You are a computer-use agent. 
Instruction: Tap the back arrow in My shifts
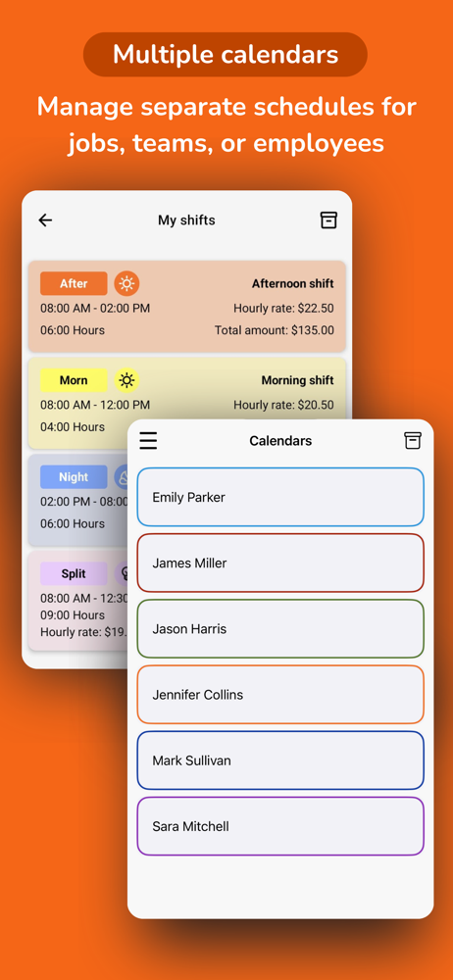[x=46, y=220]
